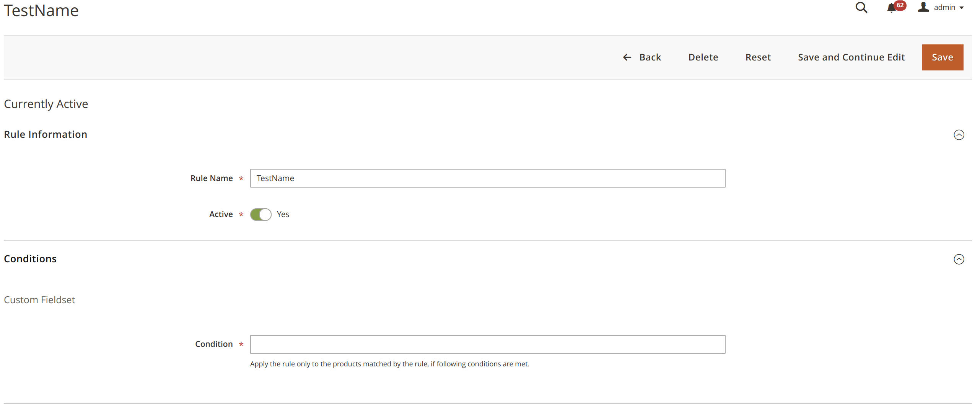Open the search magnifier icon
This screenshot has height=410, width=980.
coord(861,8)
